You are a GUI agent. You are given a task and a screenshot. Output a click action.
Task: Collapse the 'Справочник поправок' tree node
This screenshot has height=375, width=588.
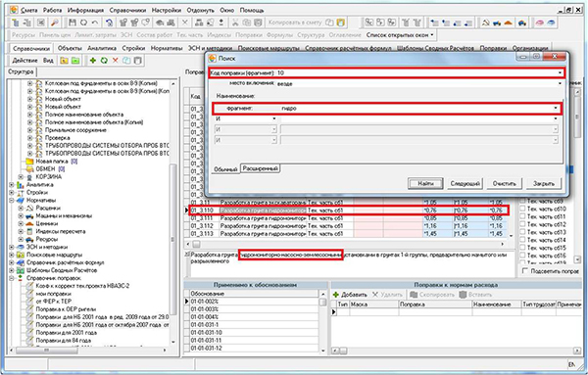pos(12,278)
